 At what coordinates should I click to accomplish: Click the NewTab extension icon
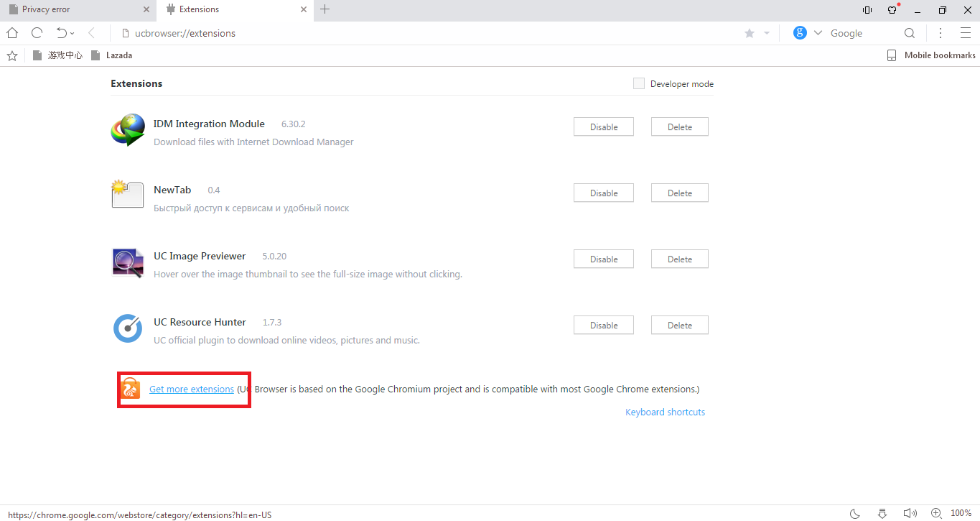pyautogui.click(x=128, y=195)
